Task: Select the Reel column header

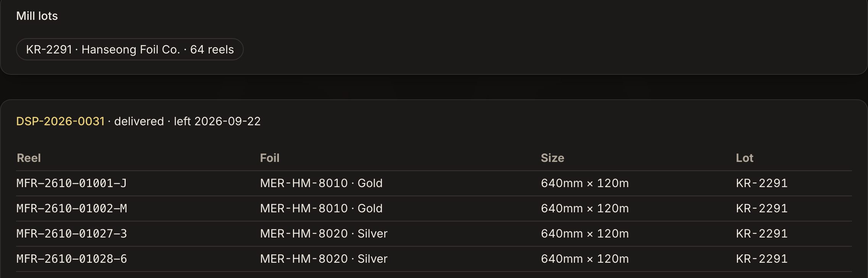Action: (x=29, y=158)
